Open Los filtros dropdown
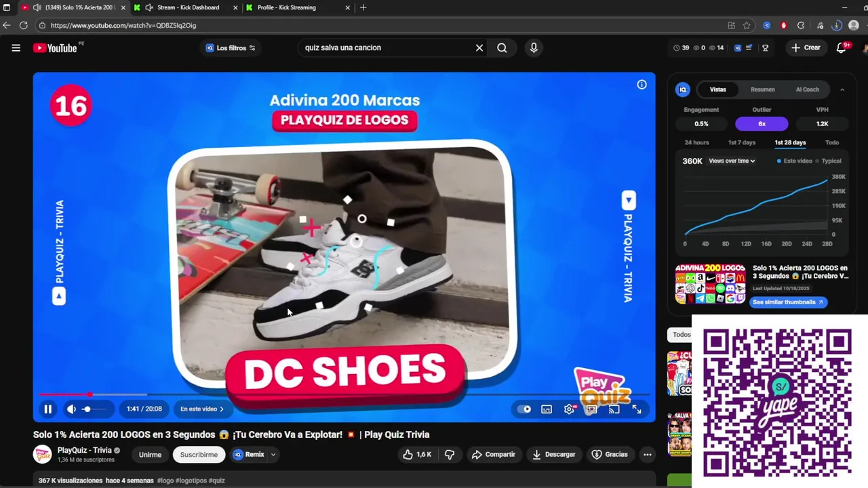868x488 pixels. [x=231, y=48]
